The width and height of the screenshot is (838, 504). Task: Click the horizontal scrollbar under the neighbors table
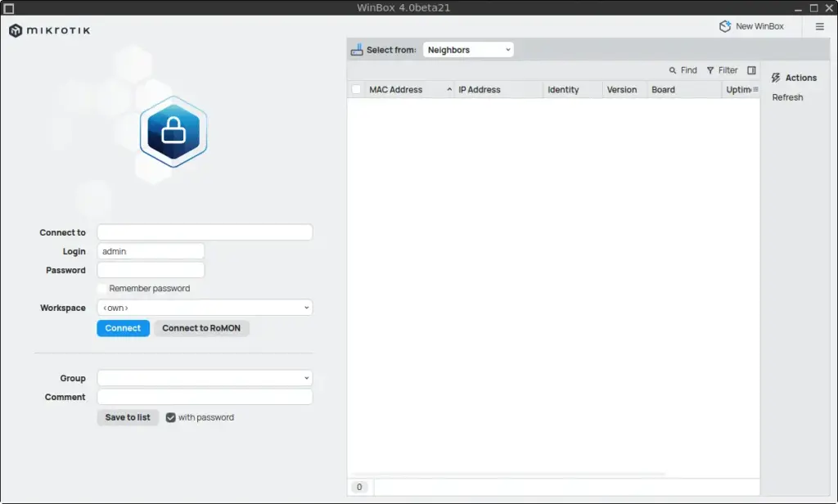point(509,474)
